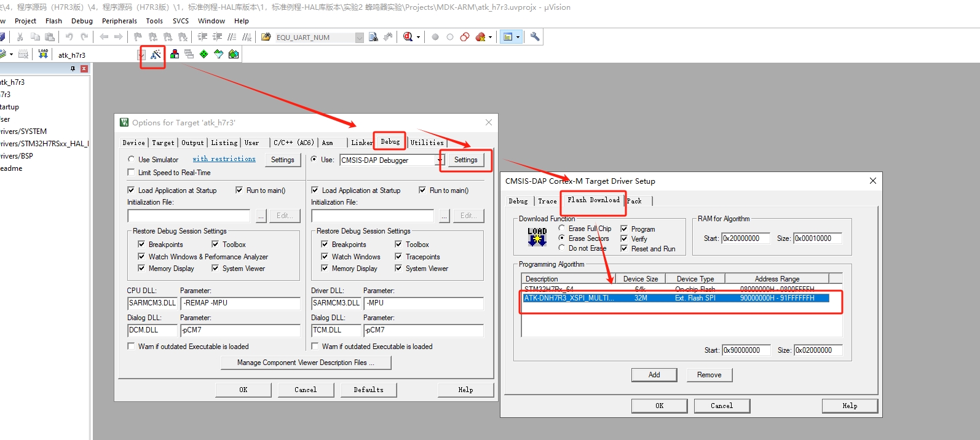980x440 pixels.
Task: Toggle simulator-side Load Application at Startup checkbox
Action: tap(131, 191)
